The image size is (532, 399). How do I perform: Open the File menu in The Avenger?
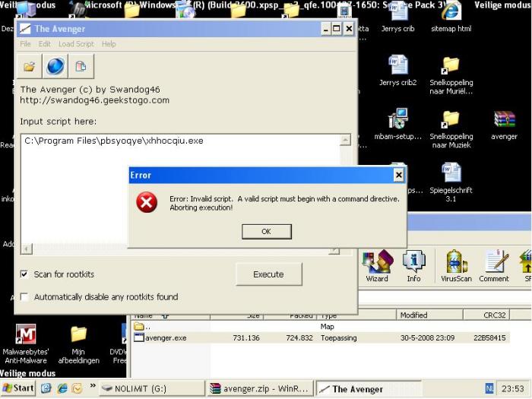(25, 44)
